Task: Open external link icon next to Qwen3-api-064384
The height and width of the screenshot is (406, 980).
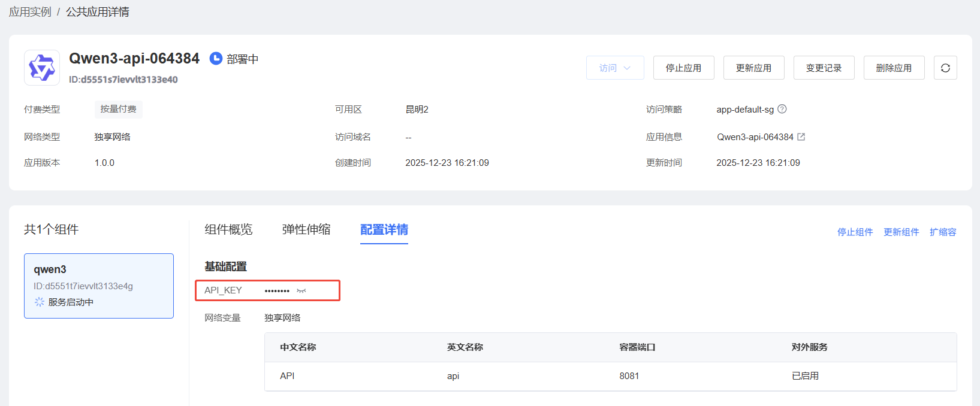Action: point(801,137)
